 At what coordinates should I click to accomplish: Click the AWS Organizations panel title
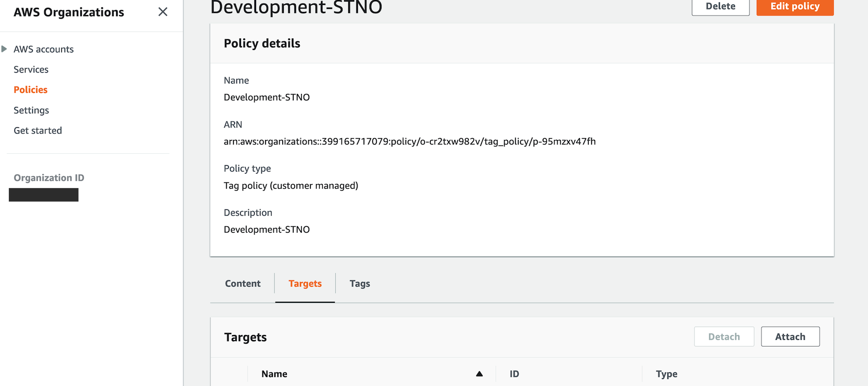(x=69, y=12)
